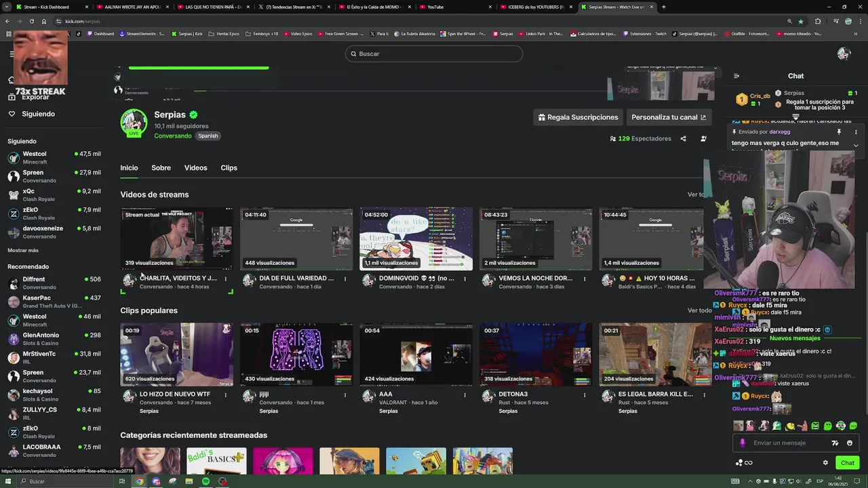This screenshot has width=868, height=488.
Task: Switch to Stream - Kick Dashboard browser tab
Action: pos(51,7)
